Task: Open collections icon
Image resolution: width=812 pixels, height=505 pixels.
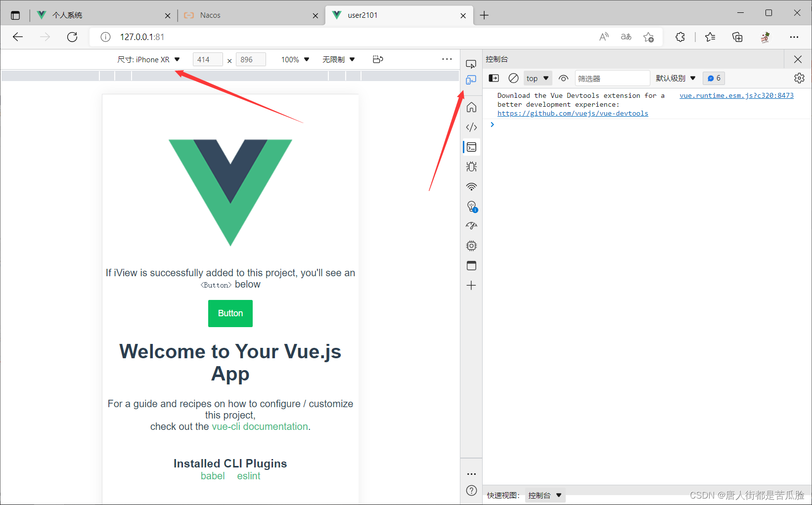Action: 737,37
